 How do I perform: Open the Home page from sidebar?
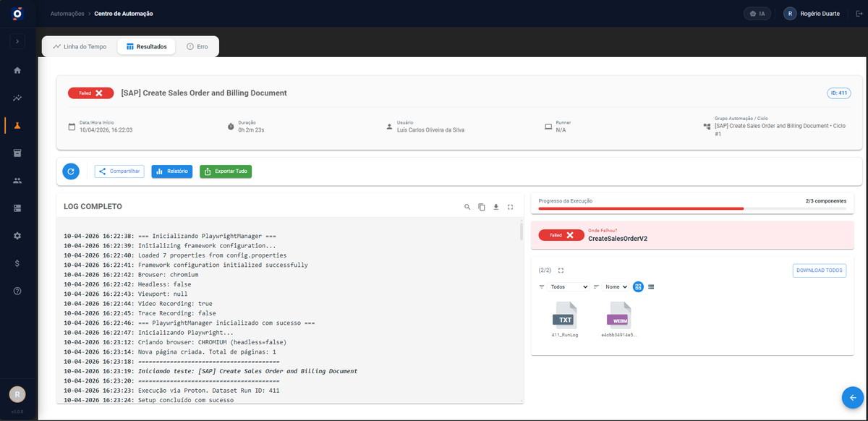tap(17, 70)
